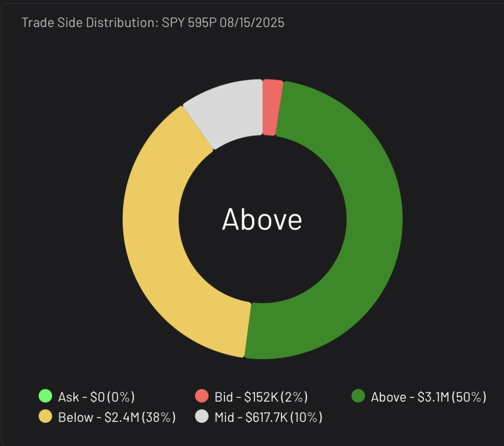Toggle the Ask legend entry
504x446 pixels.
click(x=87, y=396)
